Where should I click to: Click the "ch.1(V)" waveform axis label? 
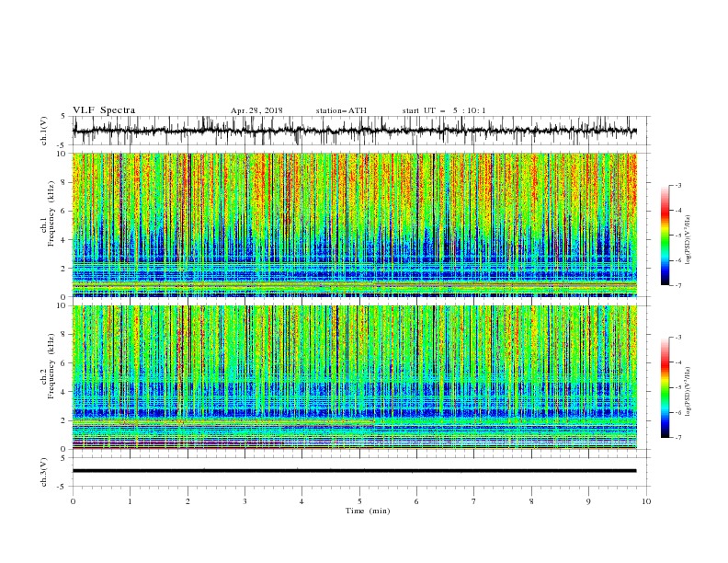[44, 131]
